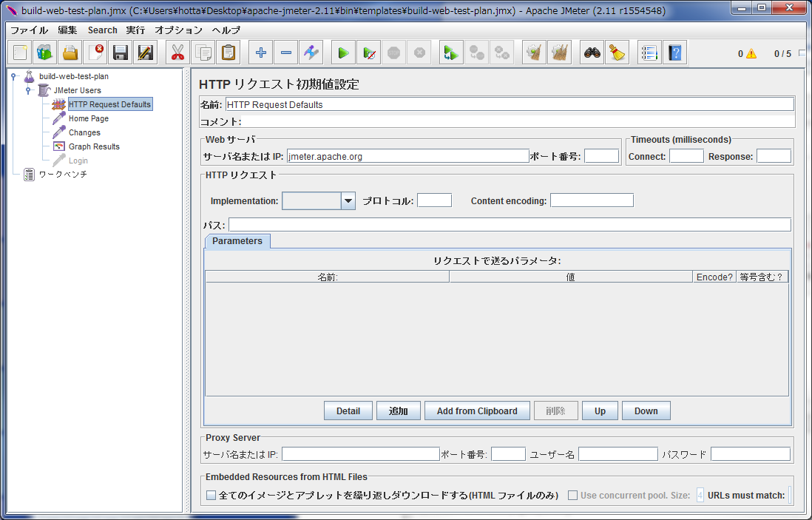
Task: Click the Toggle enable/disable icon
Action: [x=311, y=53]
